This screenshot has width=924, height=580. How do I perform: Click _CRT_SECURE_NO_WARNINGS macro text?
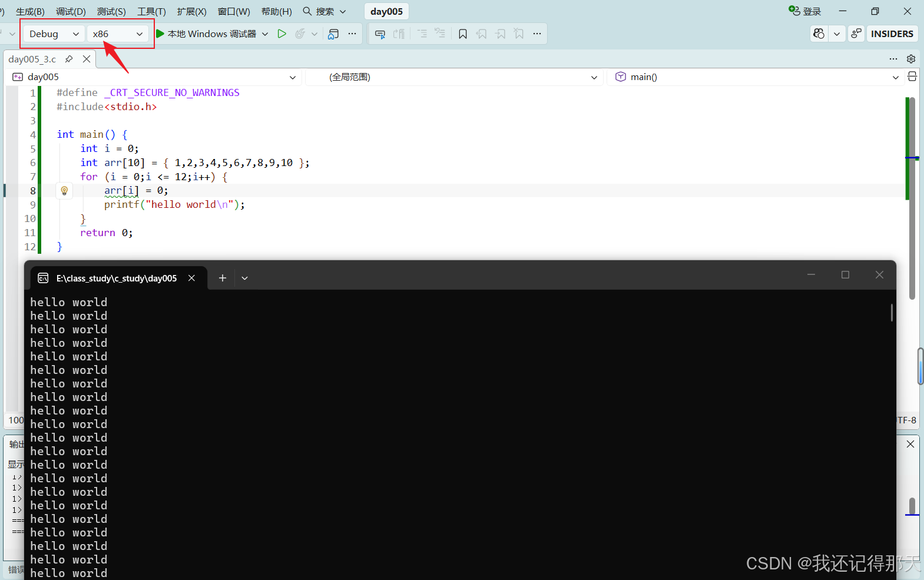pos(171,92)
